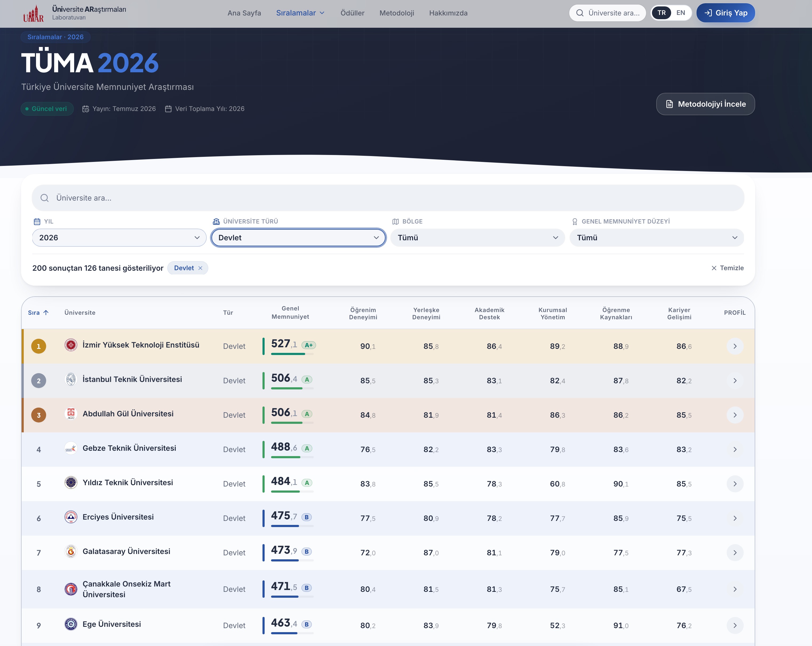Screen dimensions: 812x646
Task: Click Yıldız Teknik Üniversitesi logo
Action: click(71, 482)
